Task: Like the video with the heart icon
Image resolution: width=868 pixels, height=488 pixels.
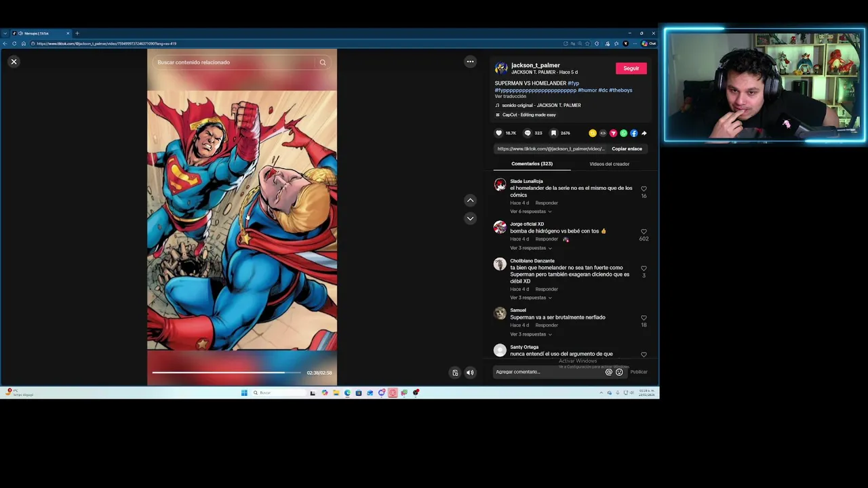Action: [499, 133]
